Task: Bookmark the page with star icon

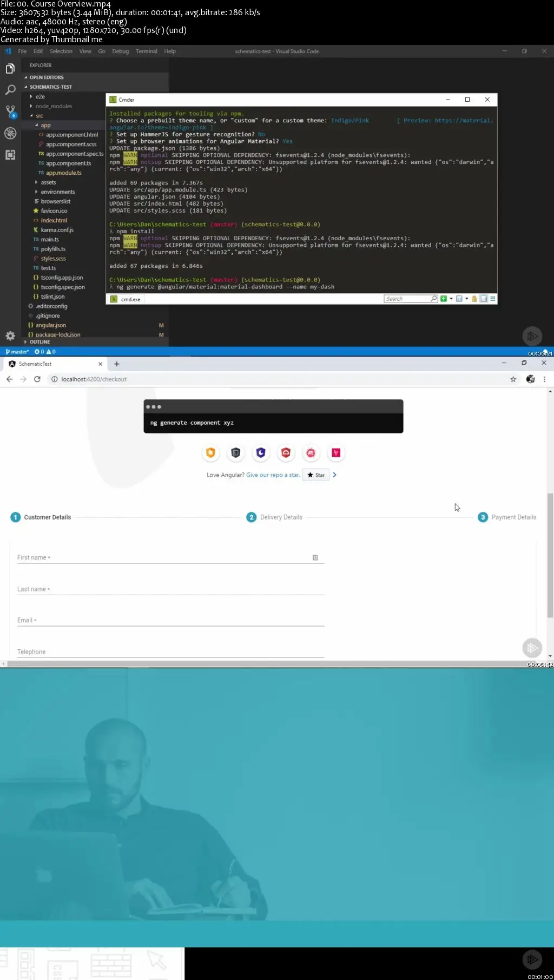Action: tap(513, 379)
